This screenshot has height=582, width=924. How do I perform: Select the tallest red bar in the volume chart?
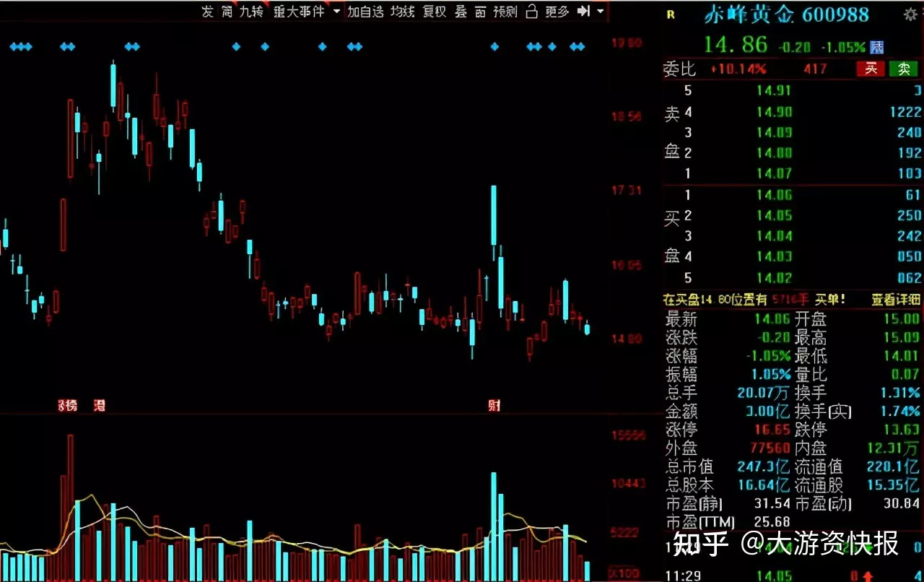70,508
